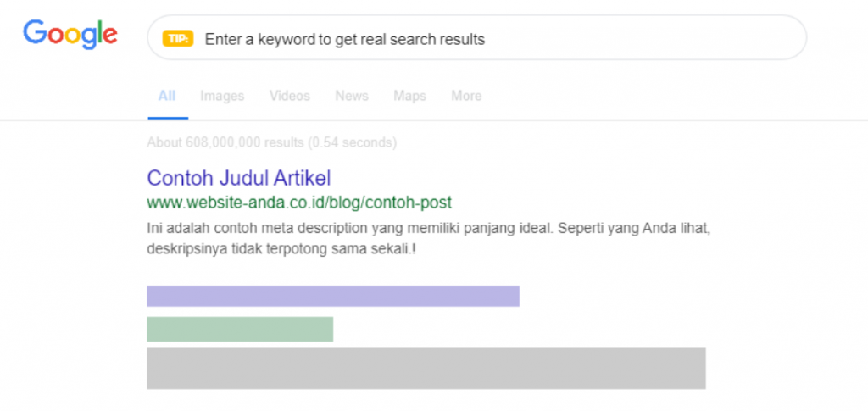Click the gray placeholder description block
The image size is (868, 411).
[426, 369]
